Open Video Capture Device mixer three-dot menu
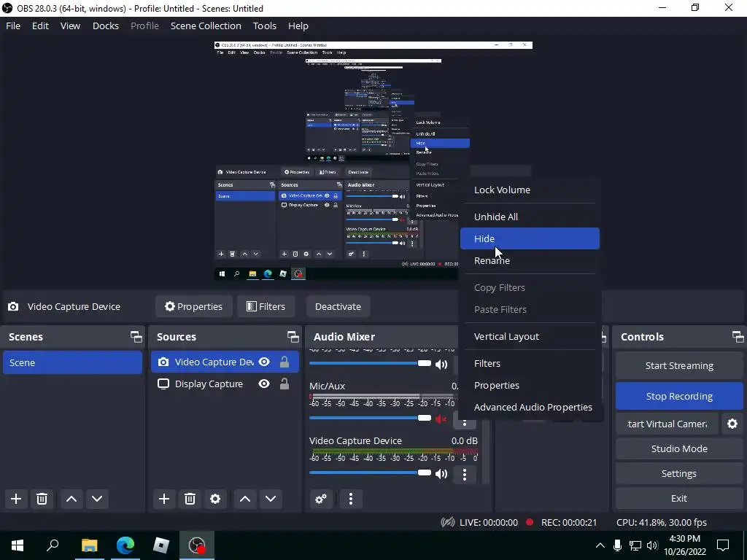The image size is (747, 560). [465, 474]
